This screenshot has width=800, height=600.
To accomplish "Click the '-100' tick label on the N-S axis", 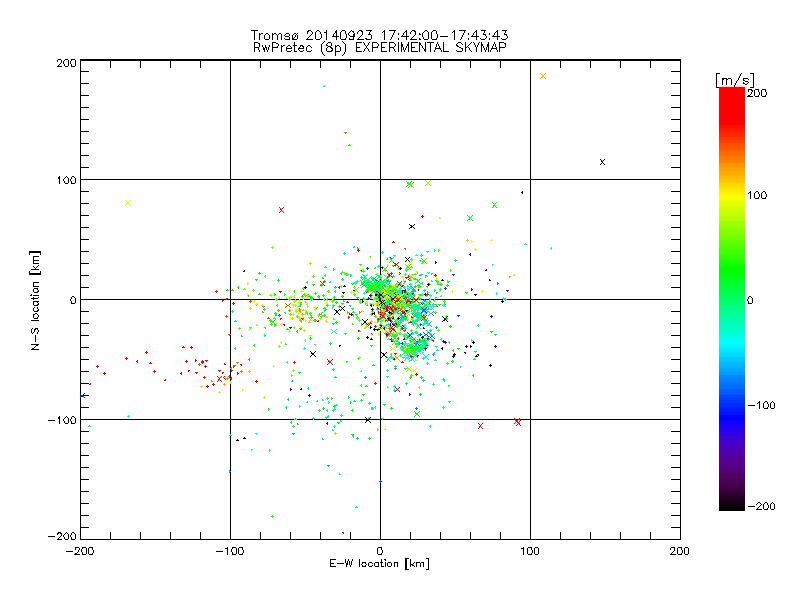I will (62, 420).
